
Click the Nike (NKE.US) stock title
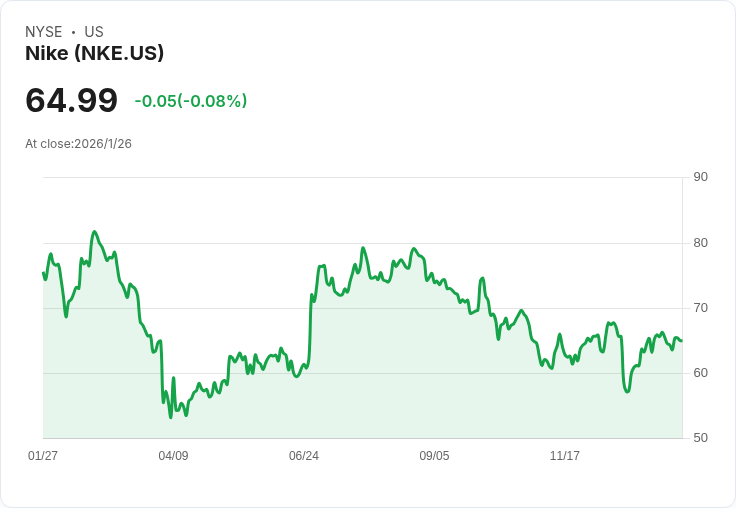coord(94,53)
